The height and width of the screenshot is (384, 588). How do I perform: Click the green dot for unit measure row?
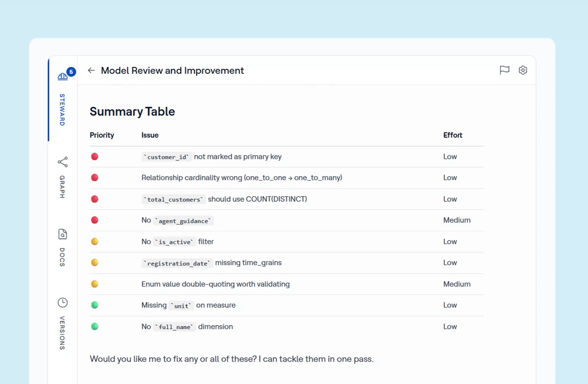95,305
